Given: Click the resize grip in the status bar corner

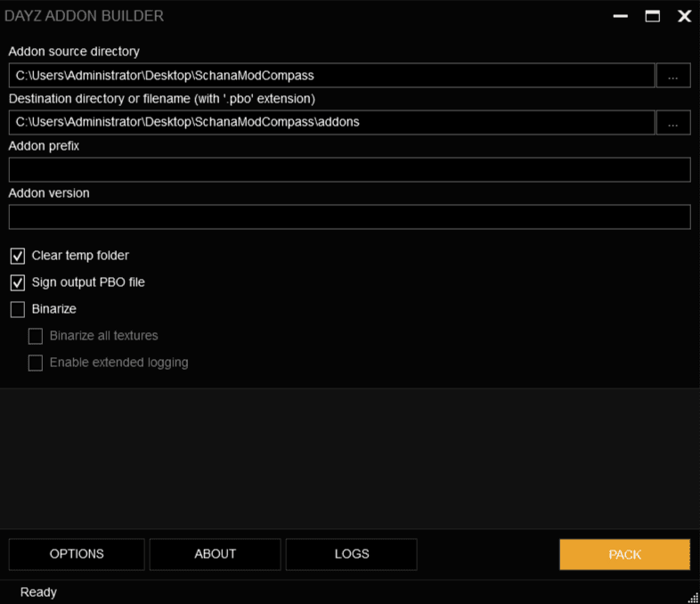Looking at the screenshot, I should click(693, 597).
